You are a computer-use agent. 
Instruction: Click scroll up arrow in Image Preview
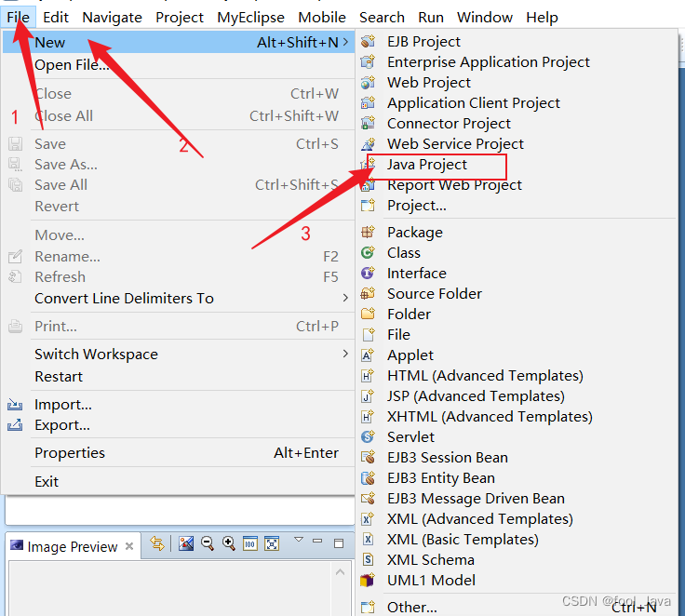[x=341, y=572]
